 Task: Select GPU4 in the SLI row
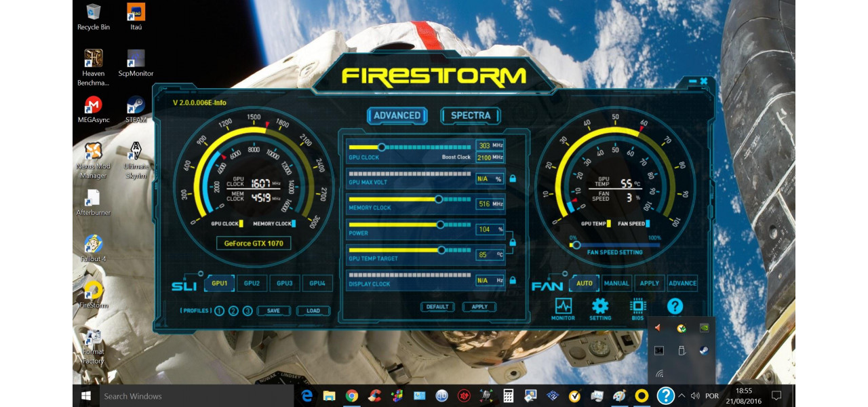[317, 284]
